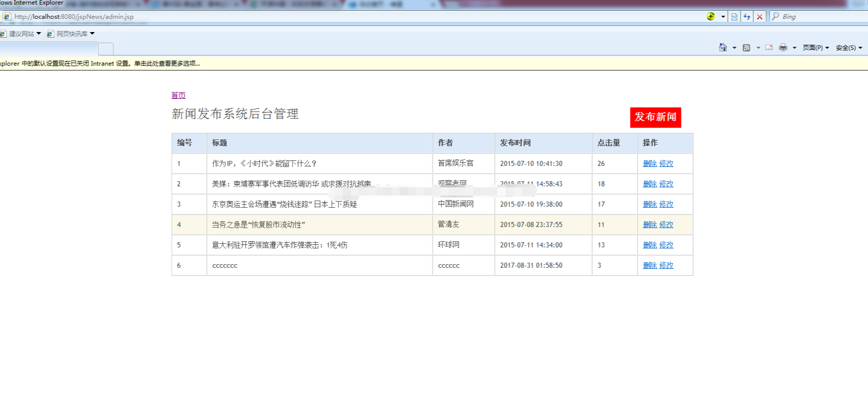The height and width of the screenshot is (394, 868).
Task: Click 修改 for 东京奥运主会场 row
Action: coord(666,204)
